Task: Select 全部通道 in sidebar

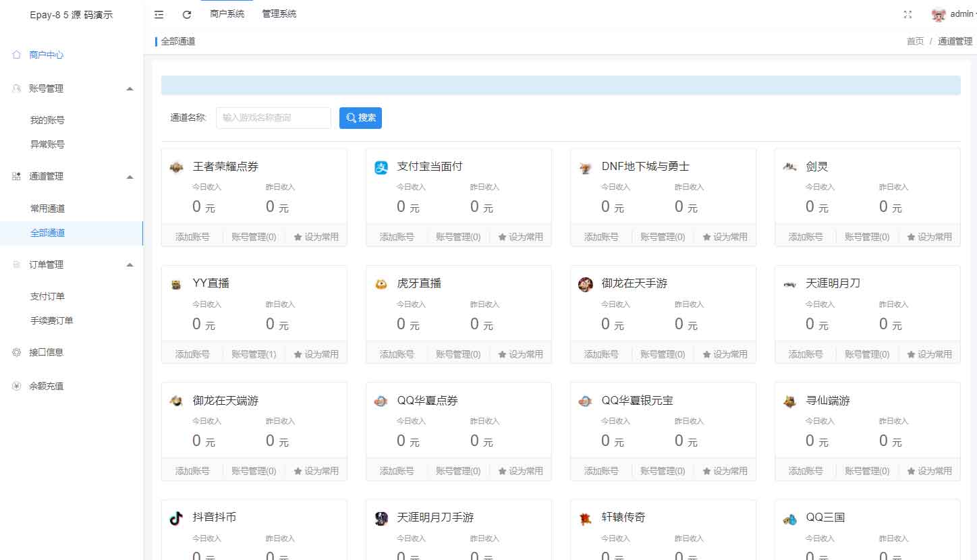Action: pos(47,233)
